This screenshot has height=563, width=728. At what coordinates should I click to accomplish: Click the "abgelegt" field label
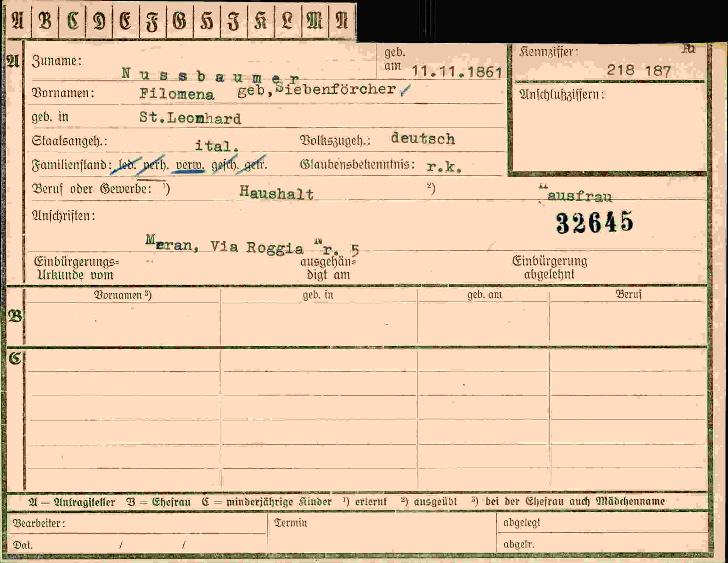click(522, 523)
